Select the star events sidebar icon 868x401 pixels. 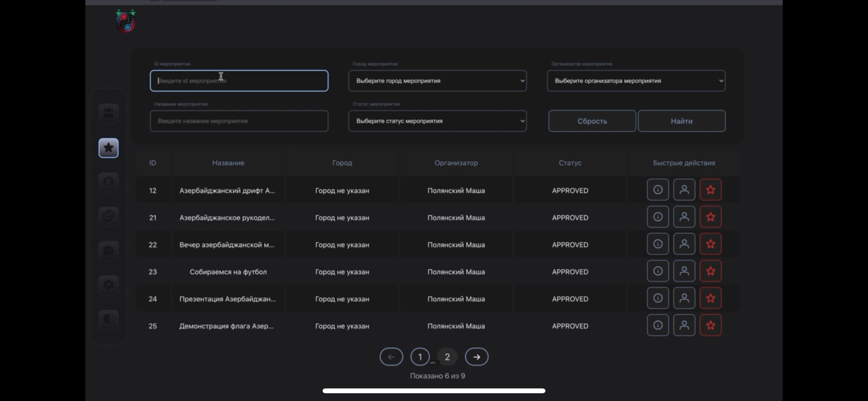[108, 148]
